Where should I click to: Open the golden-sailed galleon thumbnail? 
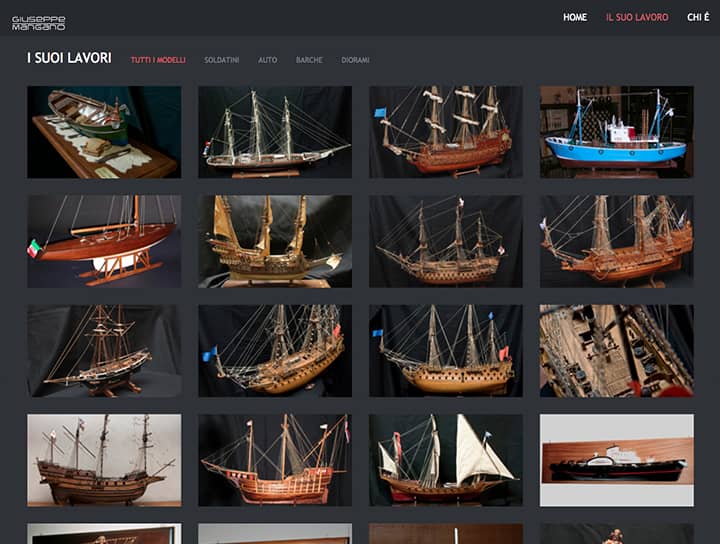pyautogui.click(x=275, y=241)
